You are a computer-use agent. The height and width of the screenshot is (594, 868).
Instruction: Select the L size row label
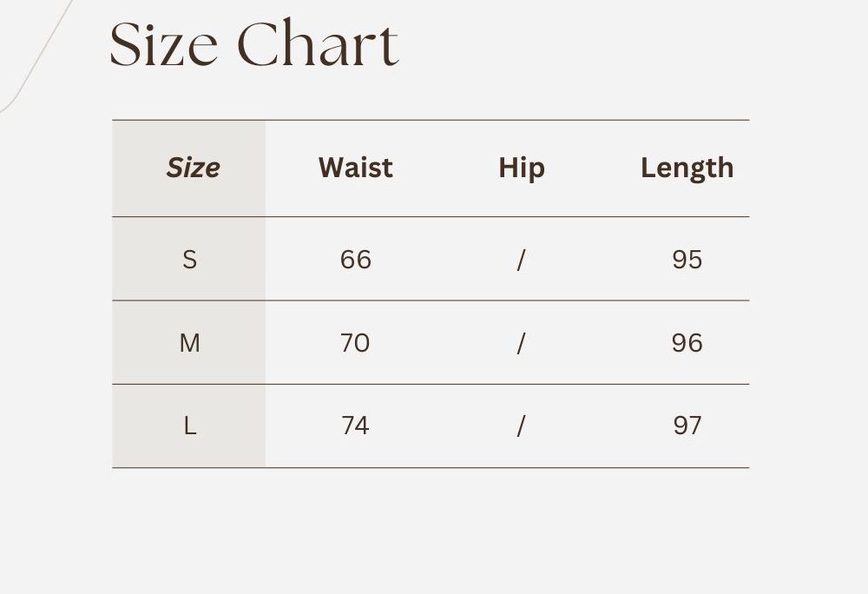tap(189, 426)
